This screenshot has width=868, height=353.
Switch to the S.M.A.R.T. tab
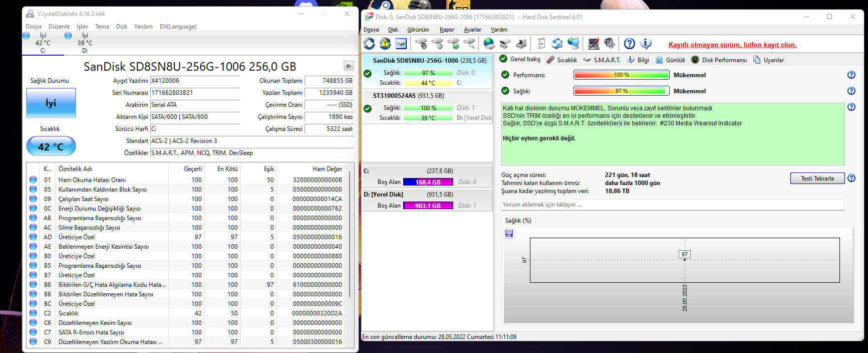pyautogui.click(x=602, y=60)
